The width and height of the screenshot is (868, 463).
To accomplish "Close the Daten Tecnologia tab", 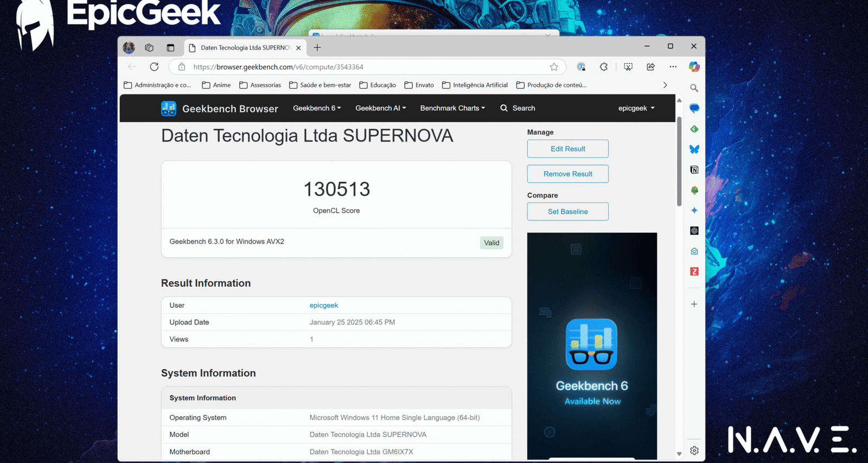I will point(298,48).
